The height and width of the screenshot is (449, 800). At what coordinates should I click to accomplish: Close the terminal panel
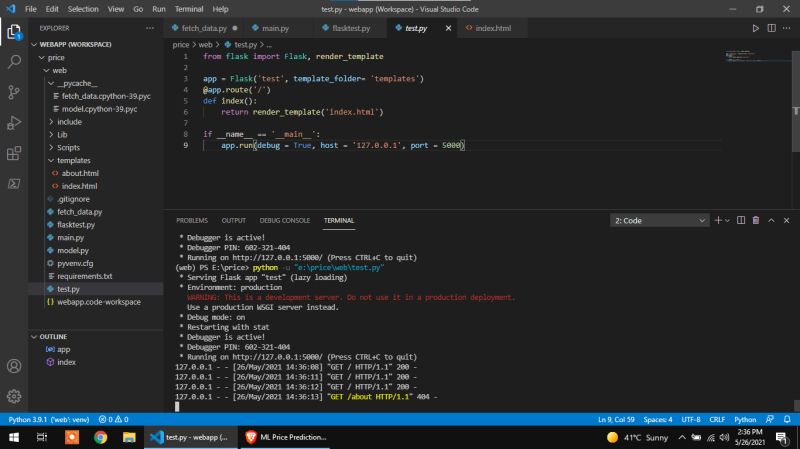[786, 220]
